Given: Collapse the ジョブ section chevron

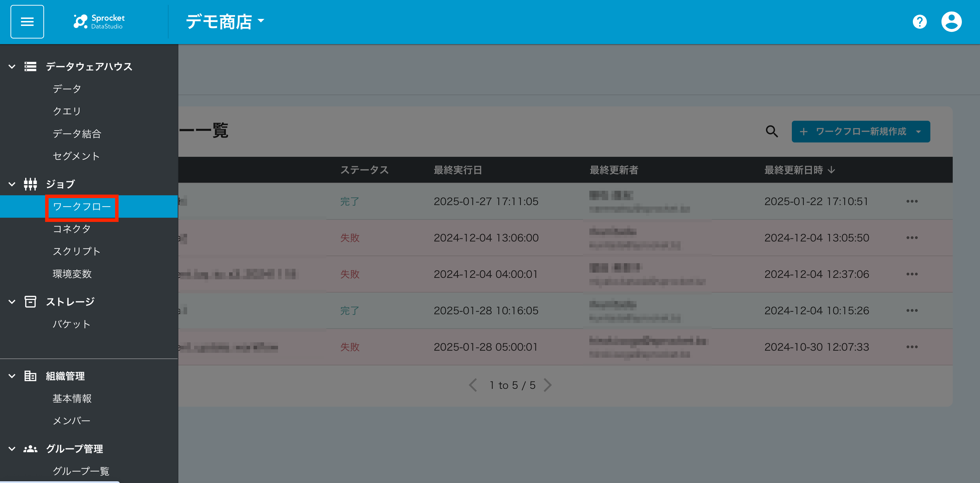Looking at the screenshot, I should coord(12,184).
